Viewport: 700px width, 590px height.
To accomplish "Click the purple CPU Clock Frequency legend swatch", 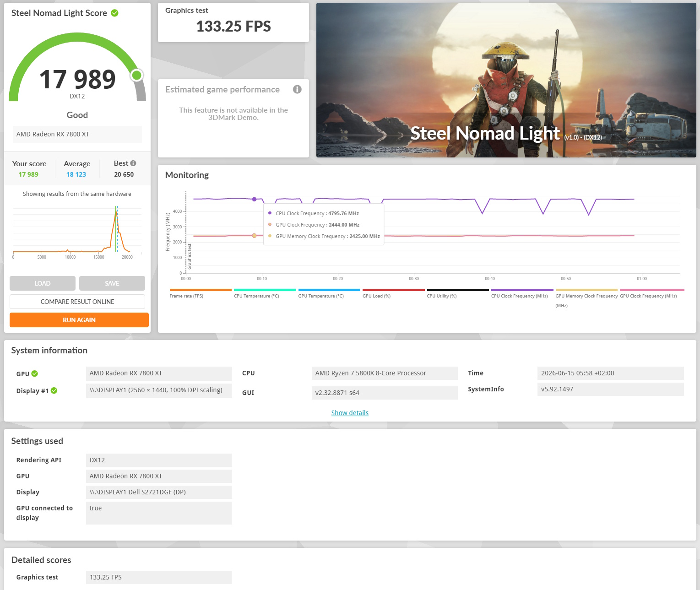I will coord(522,290).
